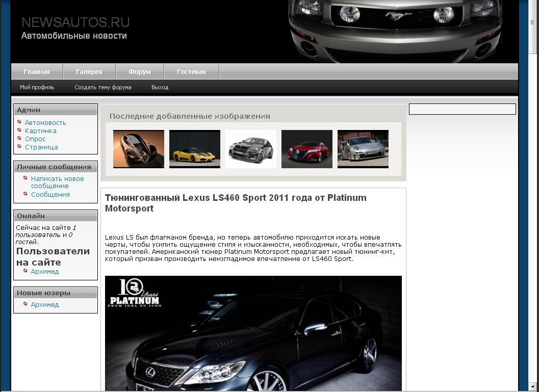Click Написать новое сообщение

(58, 182)
